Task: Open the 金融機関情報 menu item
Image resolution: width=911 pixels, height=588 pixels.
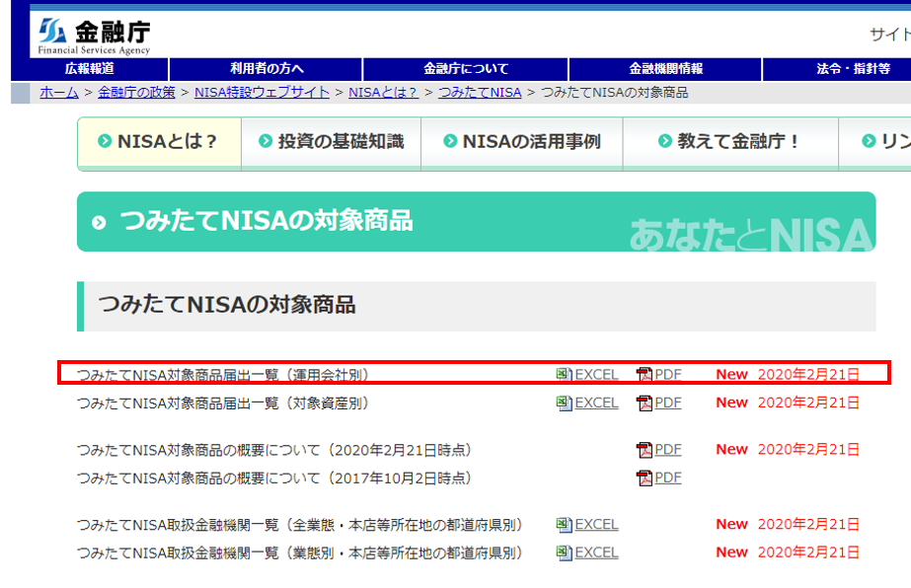Action: [x=665, y=69]
